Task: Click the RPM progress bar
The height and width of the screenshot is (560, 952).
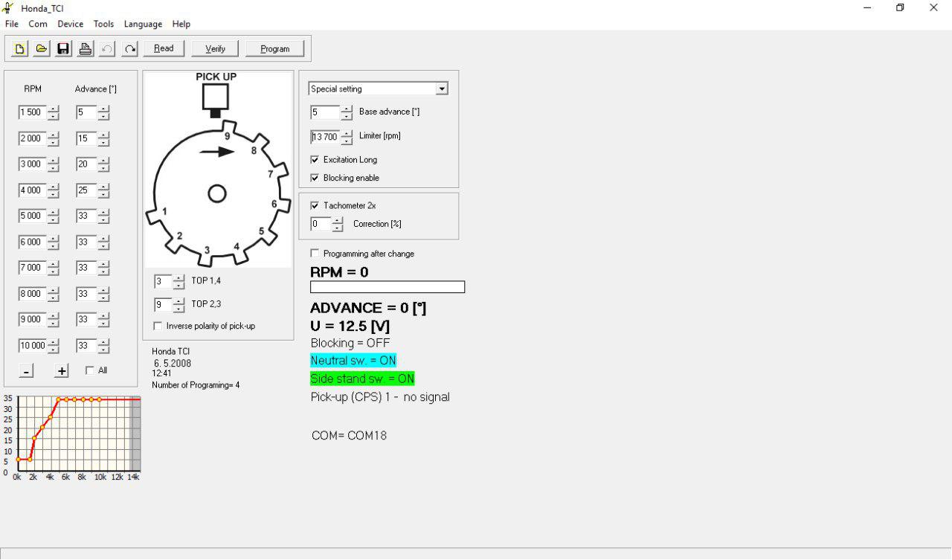Action: pyautogui.click(x=387, y=287)
